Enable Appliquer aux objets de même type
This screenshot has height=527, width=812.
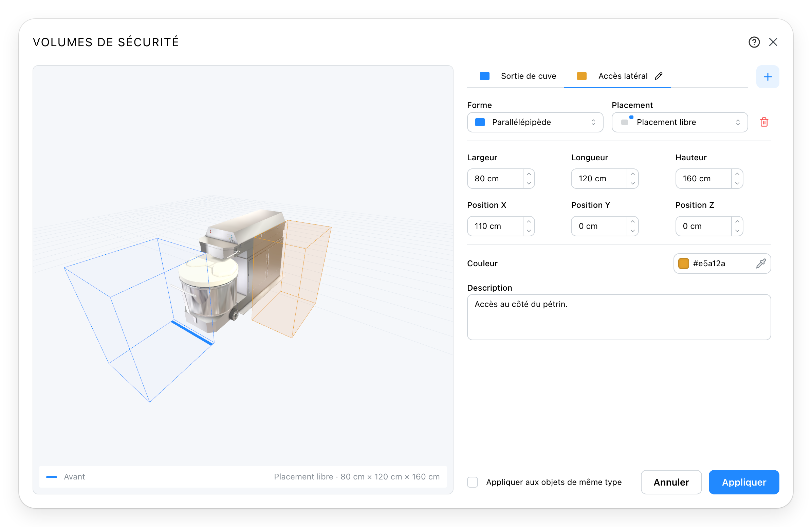[x=473, y=482]
